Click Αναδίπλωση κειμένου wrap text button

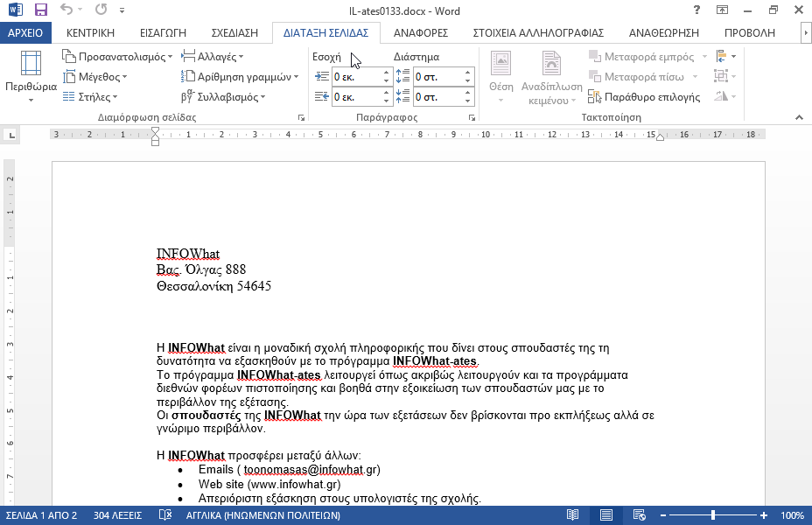click(x=551, y=78)
